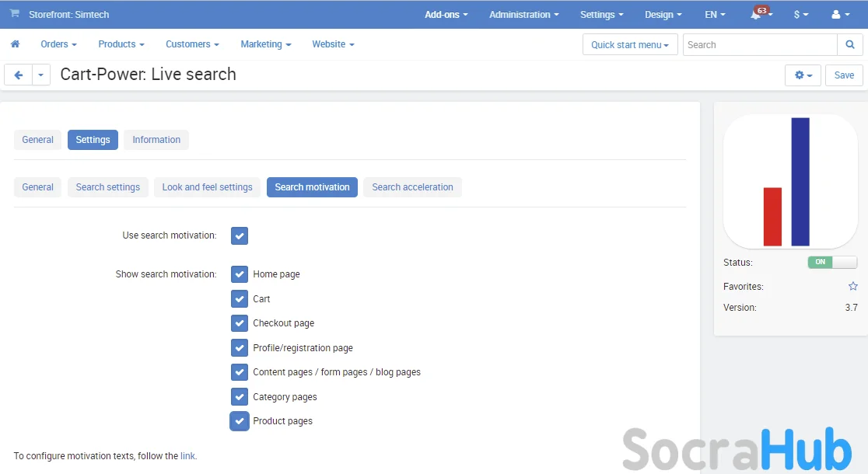This screenshot has height=474, width=868.
Task: Disable Product pages search motivation
Action: pos(240,421)
